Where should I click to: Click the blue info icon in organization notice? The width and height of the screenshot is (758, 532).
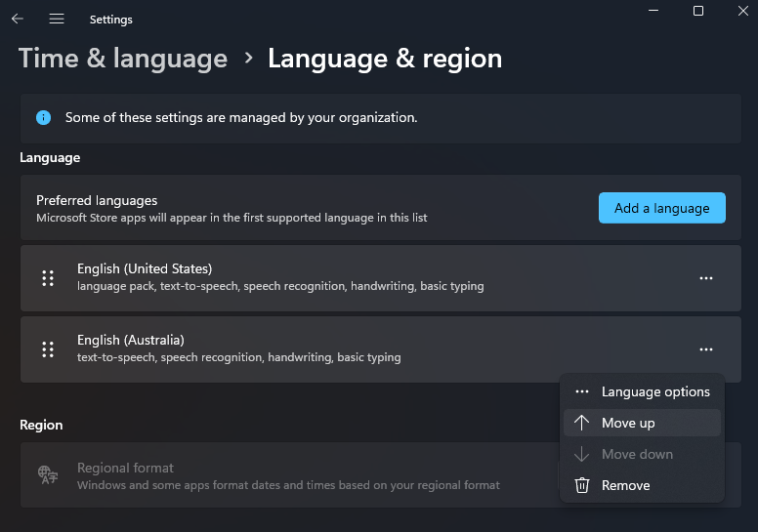pyautogui.click(x=44, y=117)
